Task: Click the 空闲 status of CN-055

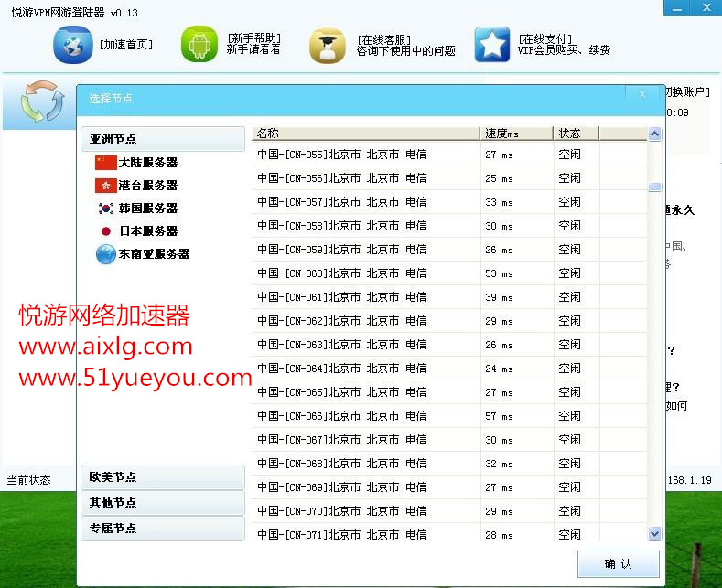Action: [569, 155]
